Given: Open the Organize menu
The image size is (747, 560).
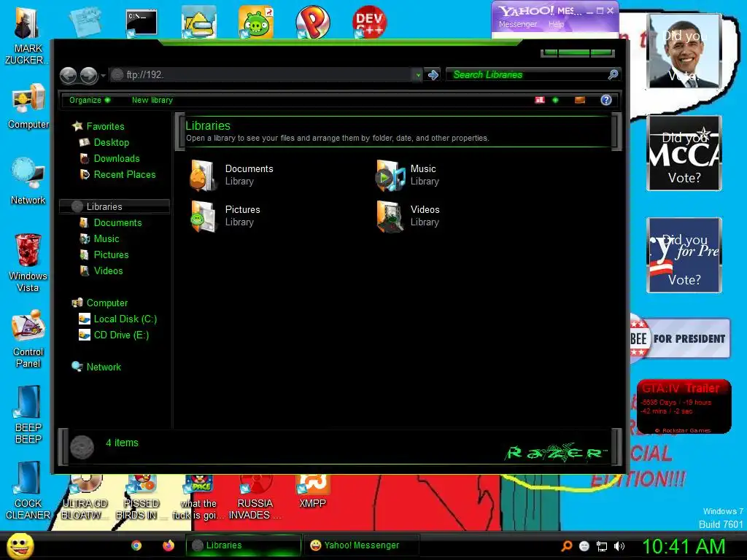Looking at the screenshot, I should point(90,100).
